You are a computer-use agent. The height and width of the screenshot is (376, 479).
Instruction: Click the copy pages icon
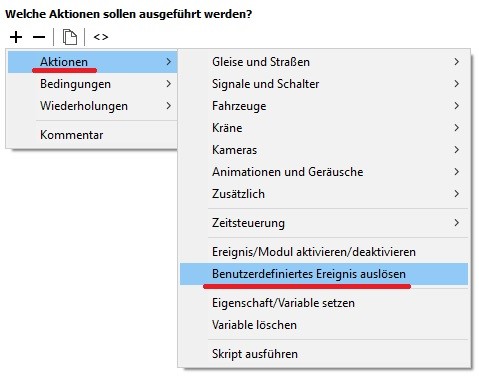click(70, 37)
